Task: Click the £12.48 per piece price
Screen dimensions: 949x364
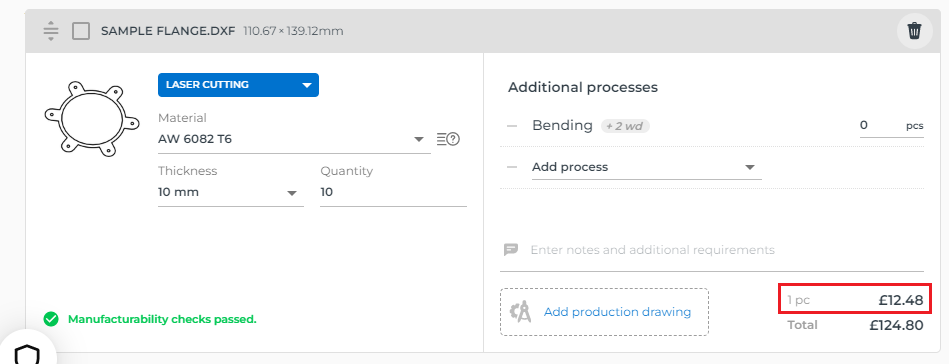Action: (x=901, y=299)
